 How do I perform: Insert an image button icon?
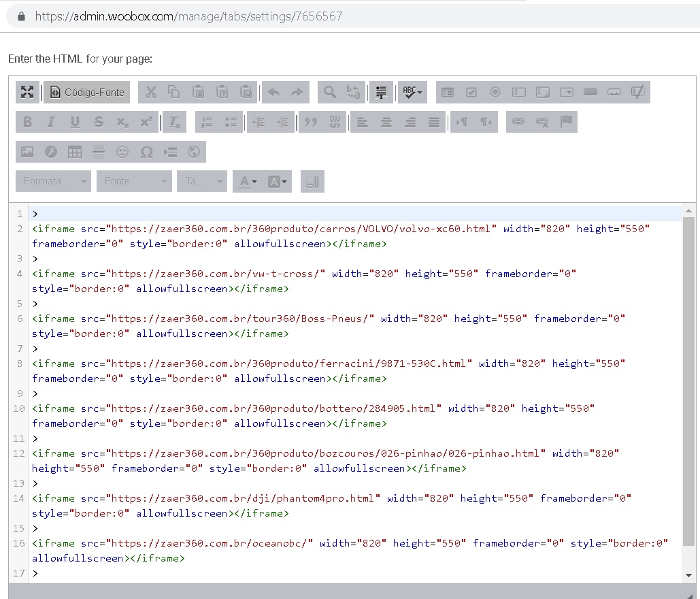click(614, 93)
